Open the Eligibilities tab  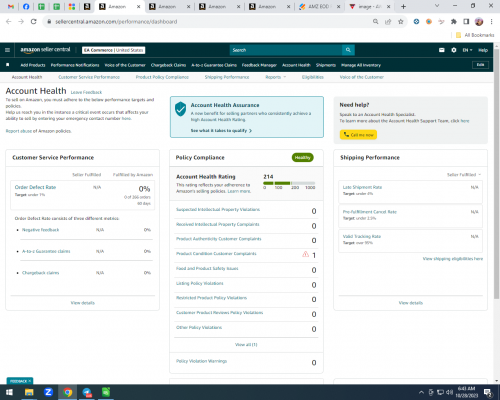(x=313, y=77)
